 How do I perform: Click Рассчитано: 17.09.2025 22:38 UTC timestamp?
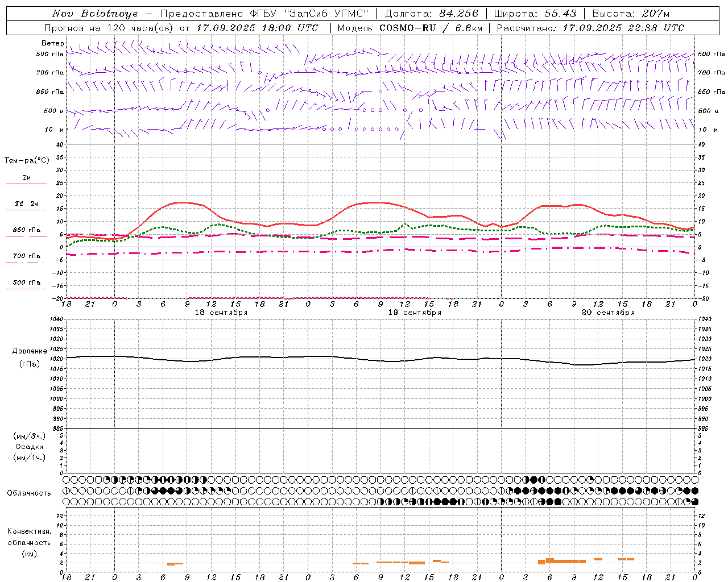click(590, 28)
